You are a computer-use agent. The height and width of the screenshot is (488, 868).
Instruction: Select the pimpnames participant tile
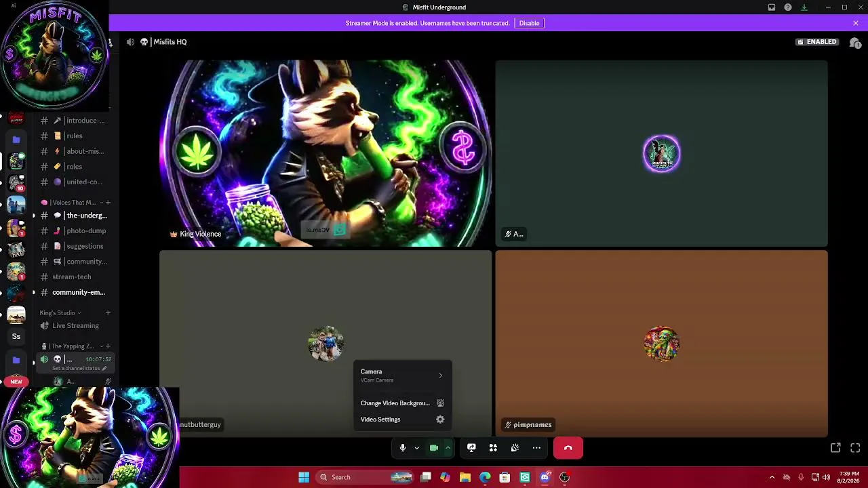click(x=661, y=344)
